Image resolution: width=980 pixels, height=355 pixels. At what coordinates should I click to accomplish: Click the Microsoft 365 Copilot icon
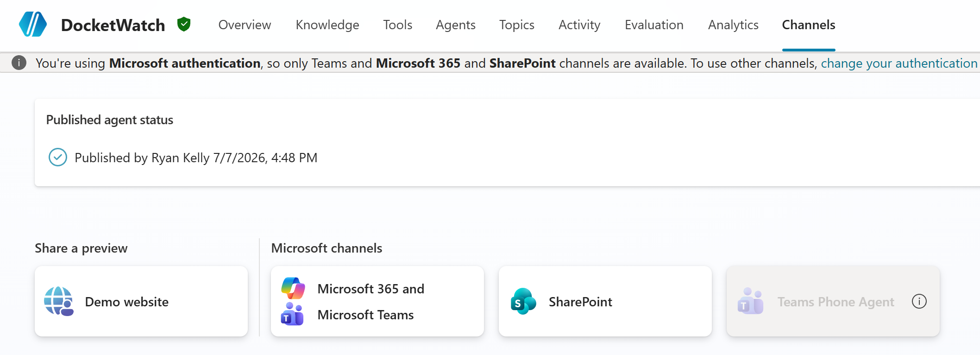tap(293, 288)
